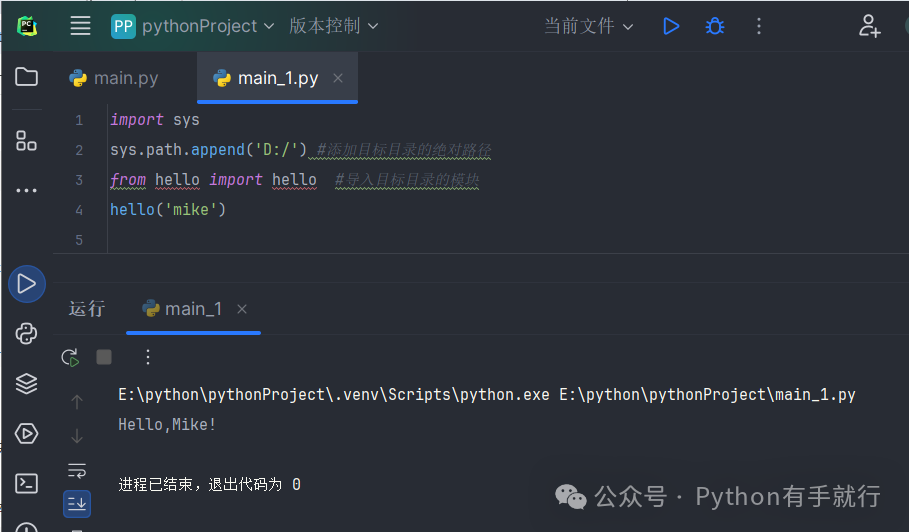The width and height of the screenshot is (909, 532).
Task: Click the hello('mike') code line
Action: 168,210
